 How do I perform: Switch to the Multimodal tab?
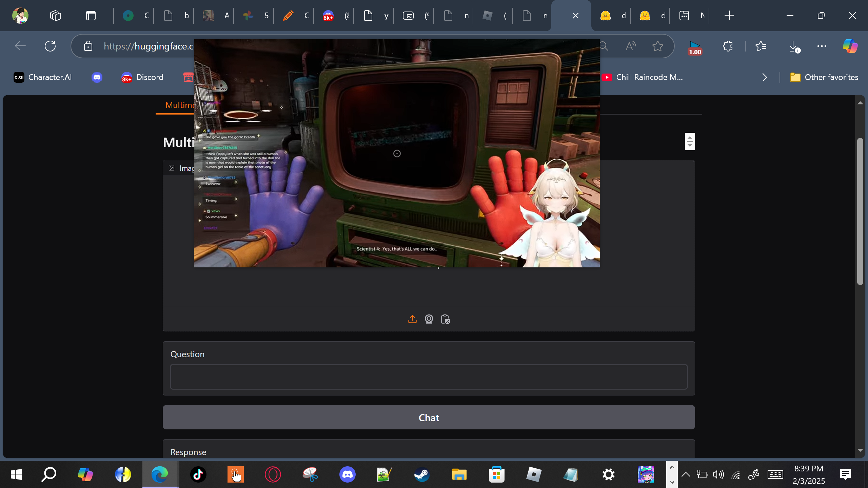tap(180, 105)
